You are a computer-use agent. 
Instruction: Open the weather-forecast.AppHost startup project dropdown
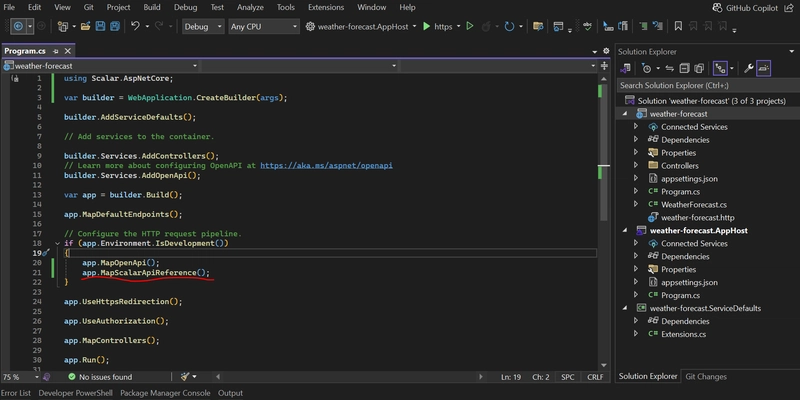(361, 27)
